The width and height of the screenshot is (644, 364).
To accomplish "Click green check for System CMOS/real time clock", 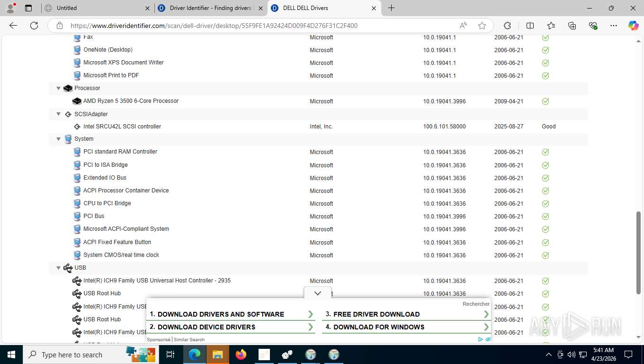I will 546,255.
